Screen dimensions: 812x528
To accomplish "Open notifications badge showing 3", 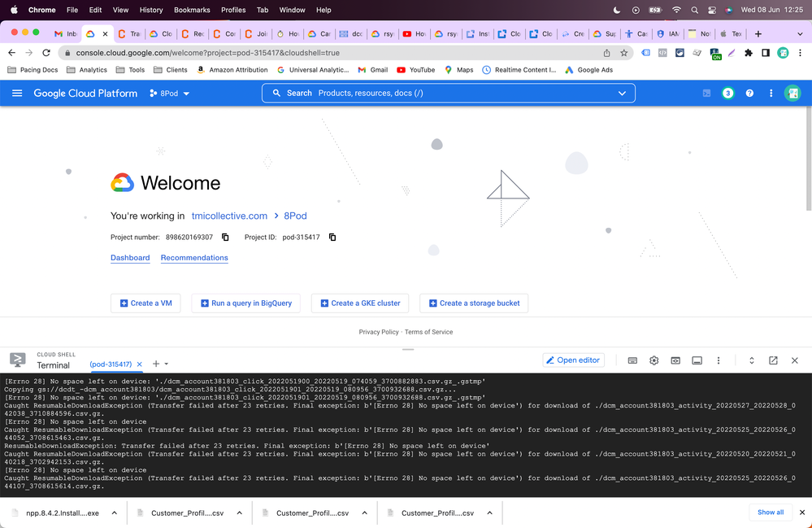I will (728, 94).
